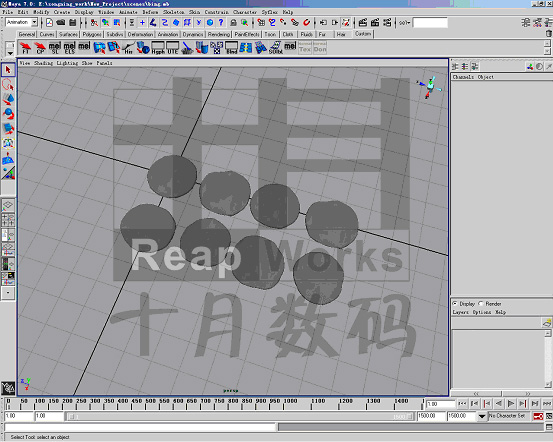
Task: Step to the next key
Action: click(x=523, y=403)
